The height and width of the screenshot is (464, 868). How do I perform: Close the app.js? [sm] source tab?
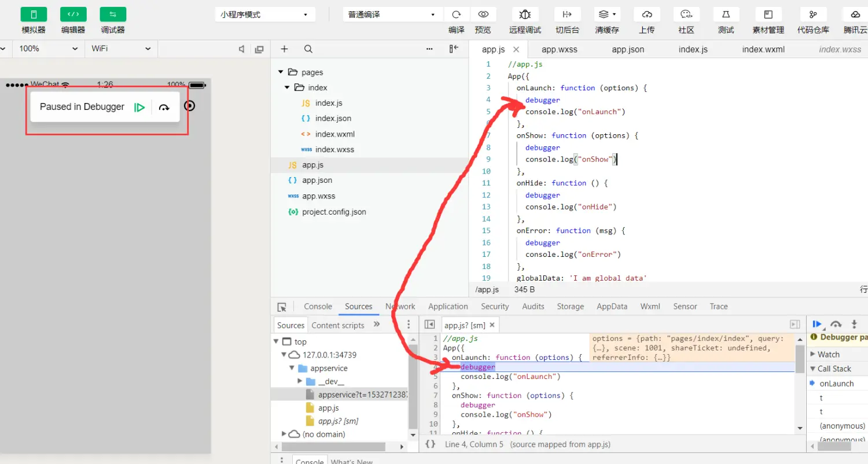click(492, 325)
